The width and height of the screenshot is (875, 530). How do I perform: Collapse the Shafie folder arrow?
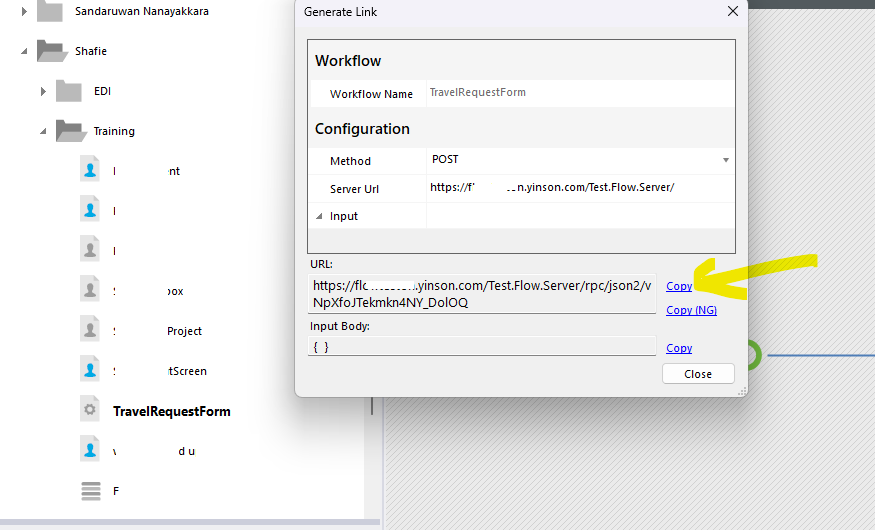pyautogui.click(x=24, y=51)
